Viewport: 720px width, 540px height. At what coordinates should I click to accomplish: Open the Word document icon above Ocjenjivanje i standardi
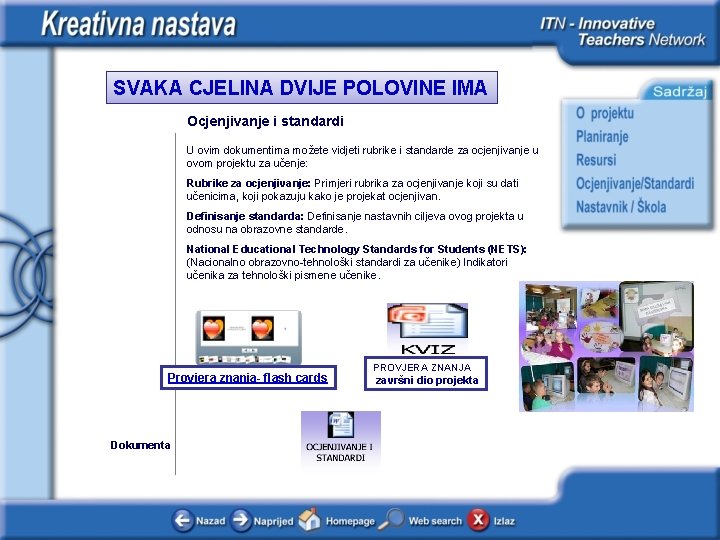(x=341, y=425)
